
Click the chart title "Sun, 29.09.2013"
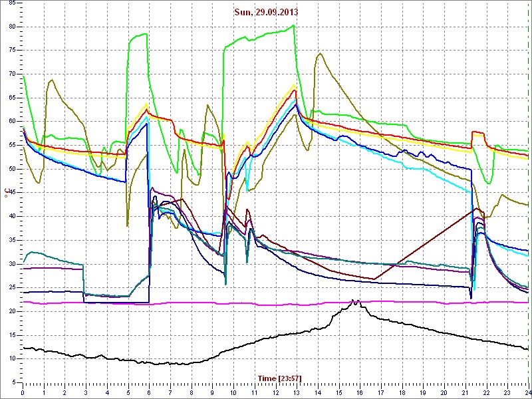(x=266, y=12)
